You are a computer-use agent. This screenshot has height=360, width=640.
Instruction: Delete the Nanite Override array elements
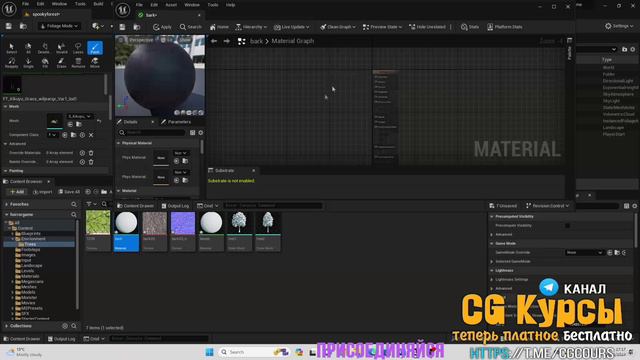point(91,162)
